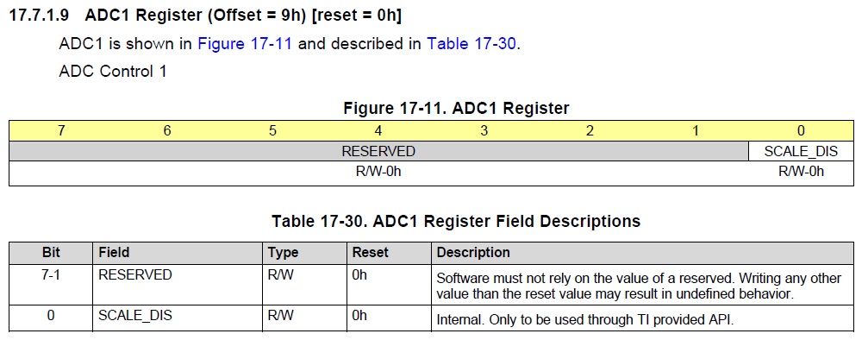Click the Table 17-30 title caption
Viewport: 868px width, 340px height.
click(456, 221)
